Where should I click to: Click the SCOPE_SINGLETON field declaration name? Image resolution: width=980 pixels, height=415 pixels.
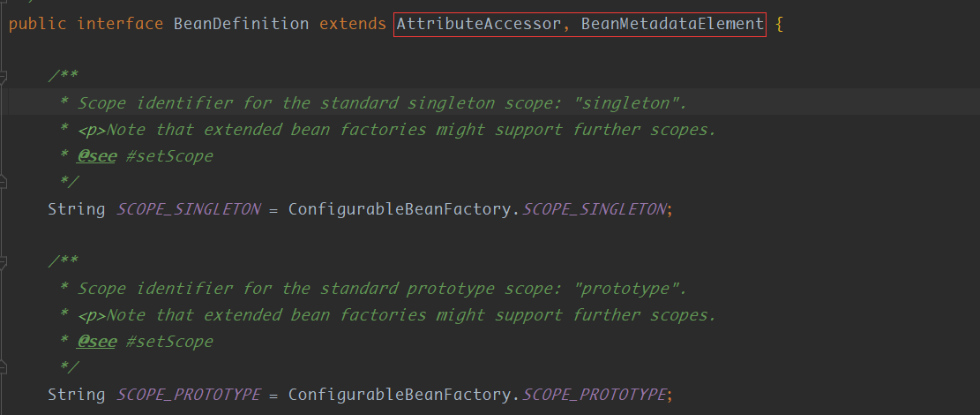(x=189, y=209)
